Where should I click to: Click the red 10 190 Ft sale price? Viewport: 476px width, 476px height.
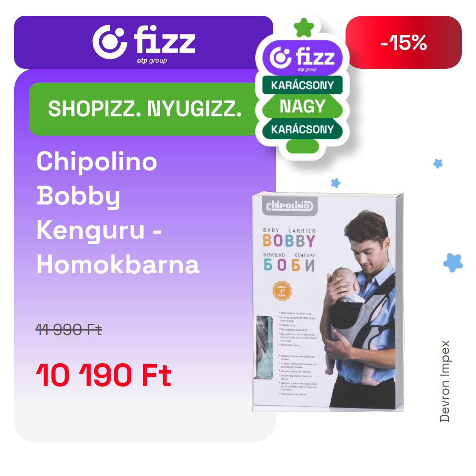104,375
